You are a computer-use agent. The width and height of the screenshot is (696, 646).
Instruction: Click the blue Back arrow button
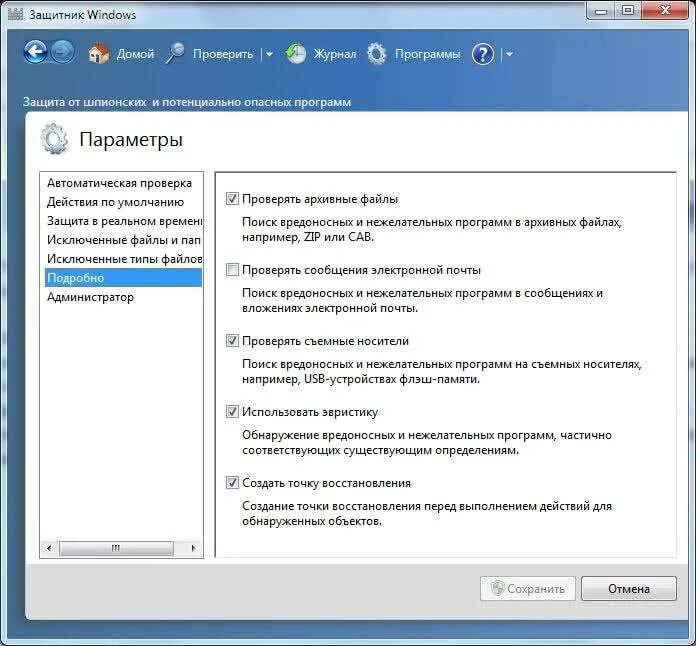tap(35, 52)
